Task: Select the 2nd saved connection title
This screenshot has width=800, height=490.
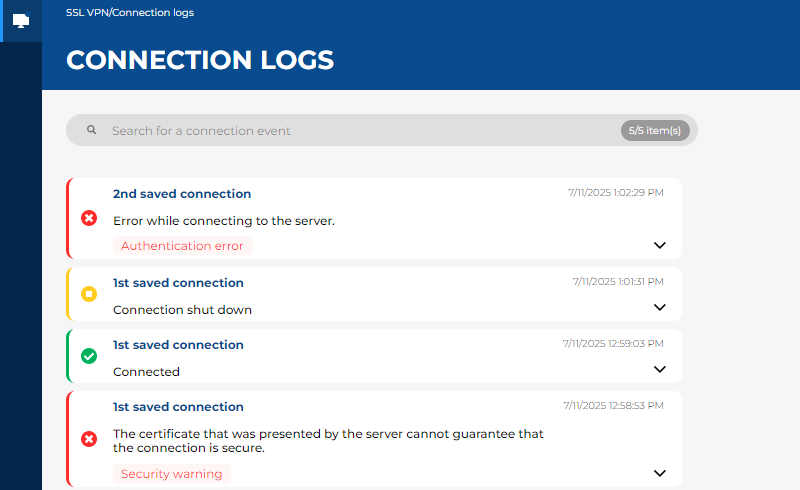Action: click(182, 194)
